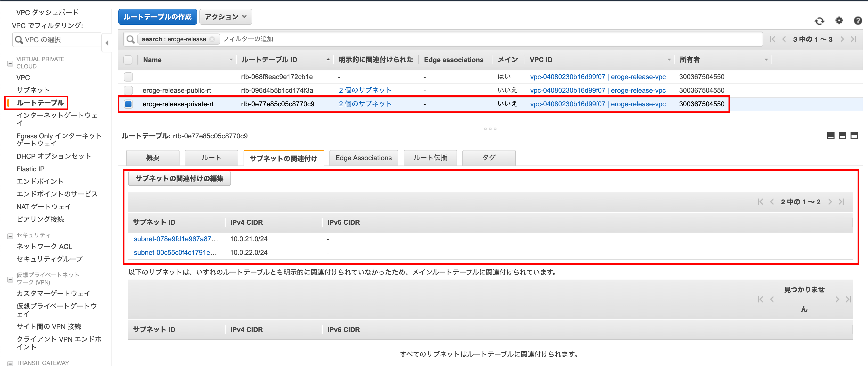Click ルートテーブルの作成 button
Image resolution: width=868 pixels, height=366 pixels.
[x=157, y=17]
